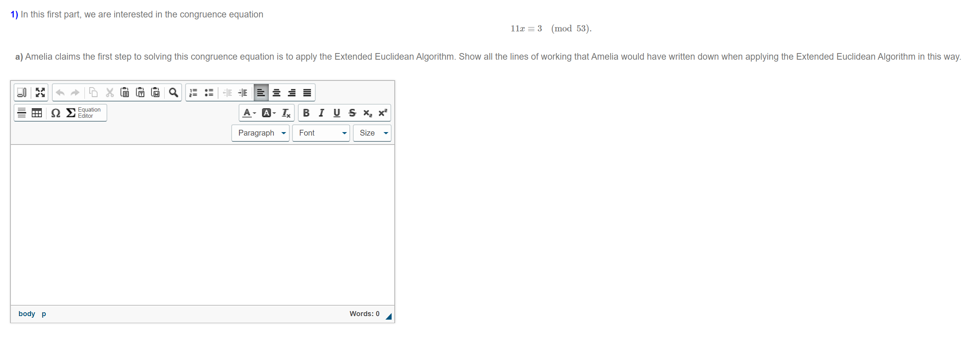
Task: Open the background color picker
Action: coord(269,113)
